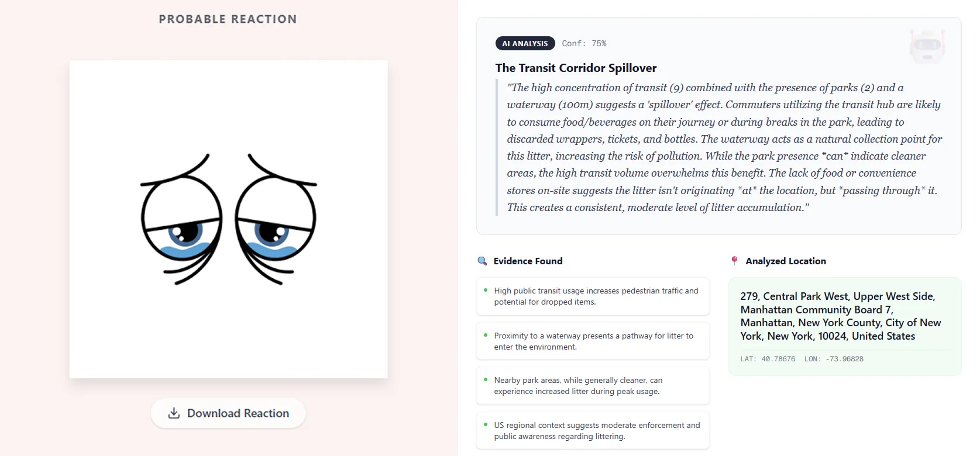The height and width of the screenshot is (456, 980).
Task: Select The Transit Corridor Spillover heading
Action: 576,68
